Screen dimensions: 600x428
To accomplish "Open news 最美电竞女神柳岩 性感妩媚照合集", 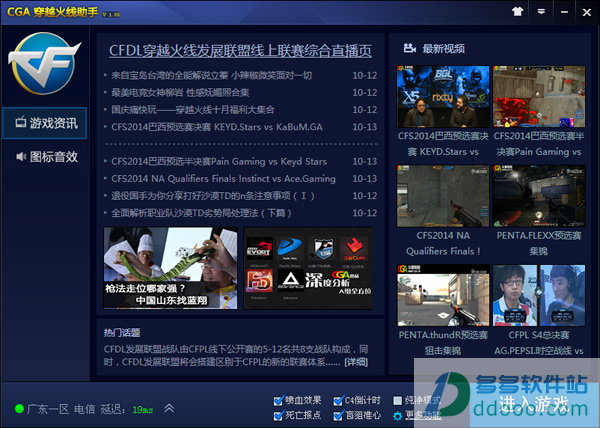I will tap(180, 93).
